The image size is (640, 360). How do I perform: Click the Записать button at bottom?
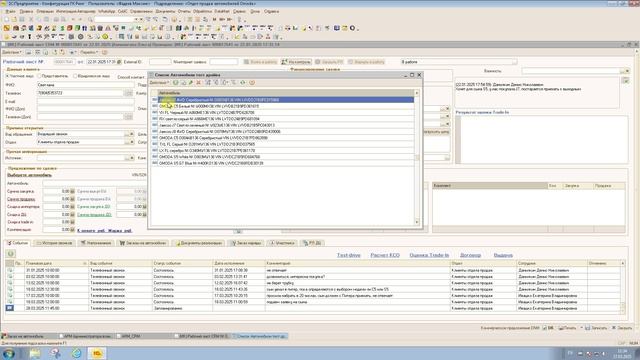point(596,328)
